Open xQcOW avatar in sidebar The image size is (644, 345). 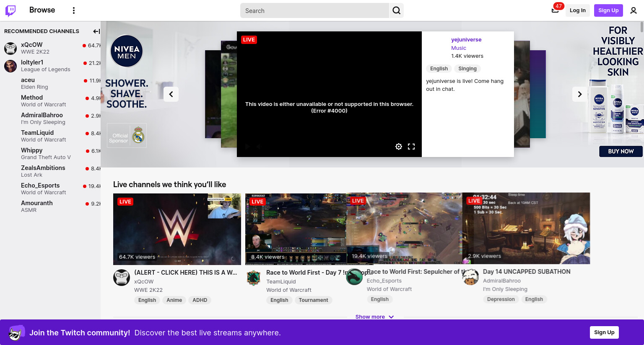(x=10, y=48)
